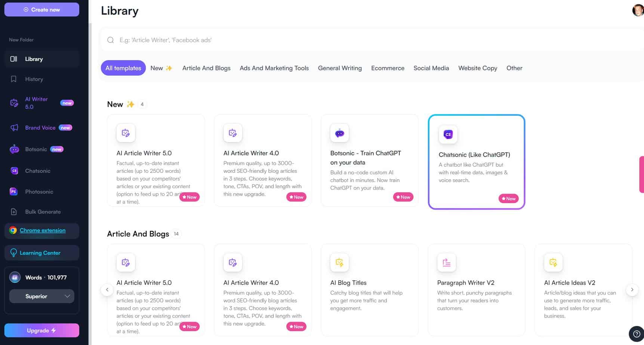Click the Learning Center lightbulb icon
The image size is (644, 345).
(x=13, y=253)
